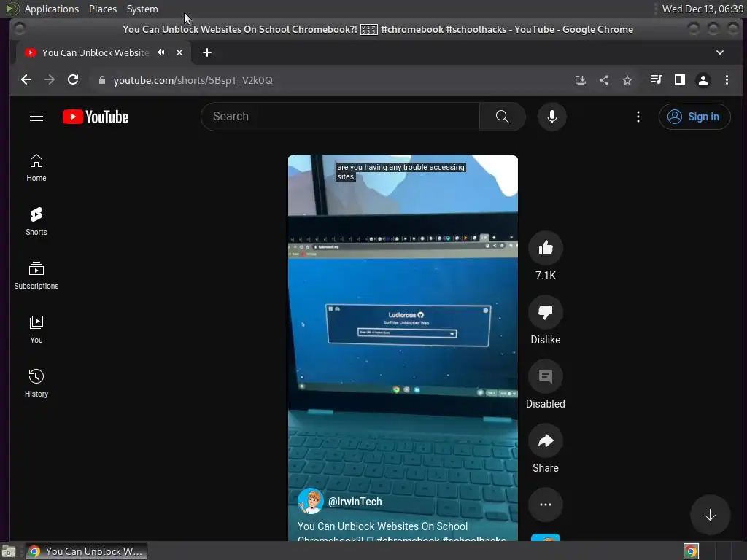Click the Chrome window titlebar menu button
Image resolution: width=747 pixels, height=560 pixels.
click(20, 29)
